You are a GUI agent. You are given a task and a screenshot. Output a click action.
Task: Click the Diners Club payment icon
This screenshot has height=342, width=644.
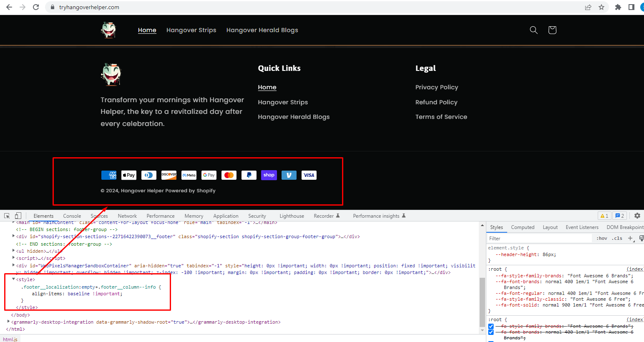click(x=149, y=175)
